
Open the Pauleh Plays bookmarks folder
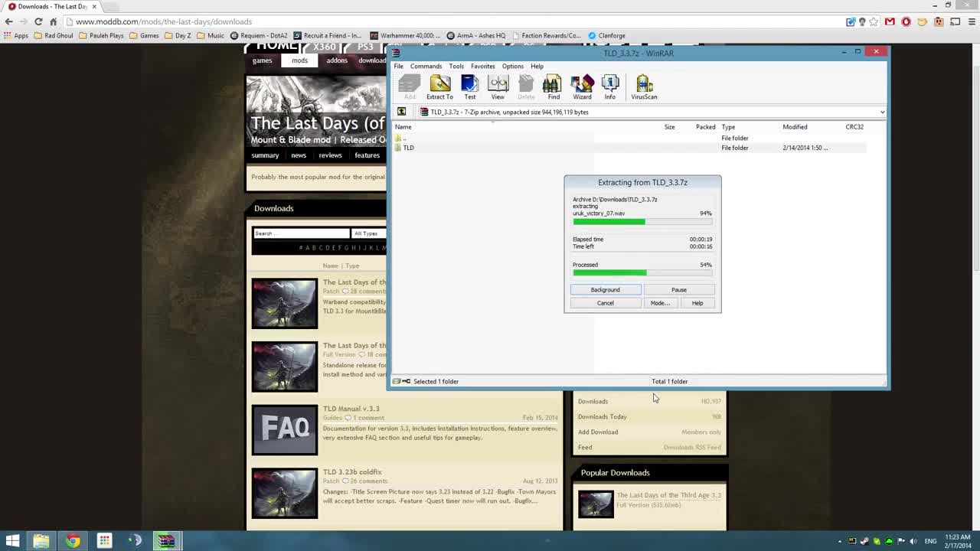coord(101,35)
